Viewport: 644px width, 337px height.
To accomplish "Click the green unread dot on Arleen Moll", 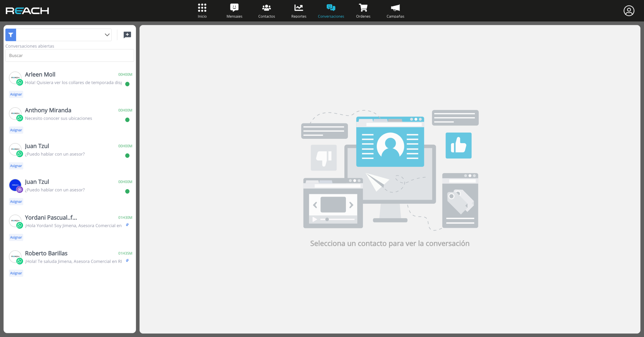I will (x=127, y=84).
